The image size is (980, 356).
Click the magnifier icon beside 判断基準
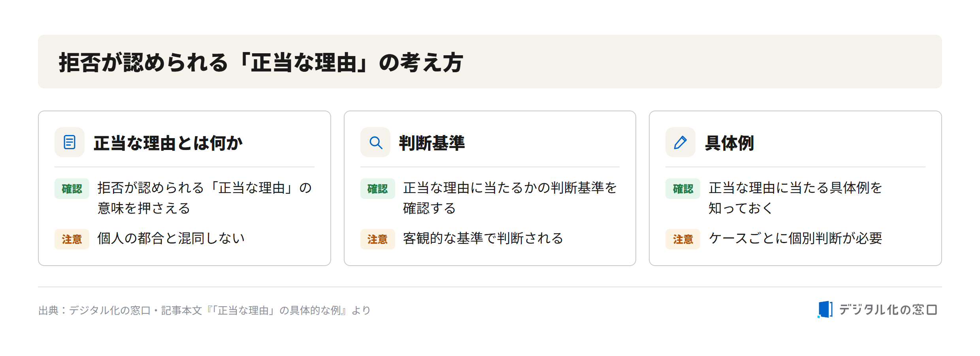(375, 142)
